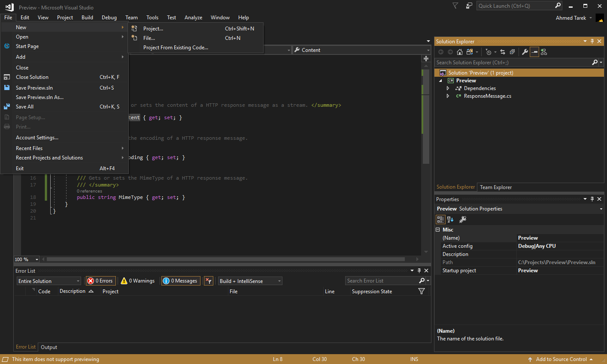Click the Ahmed Tarek account name
The image size is (607, 364).
(571, 18)
